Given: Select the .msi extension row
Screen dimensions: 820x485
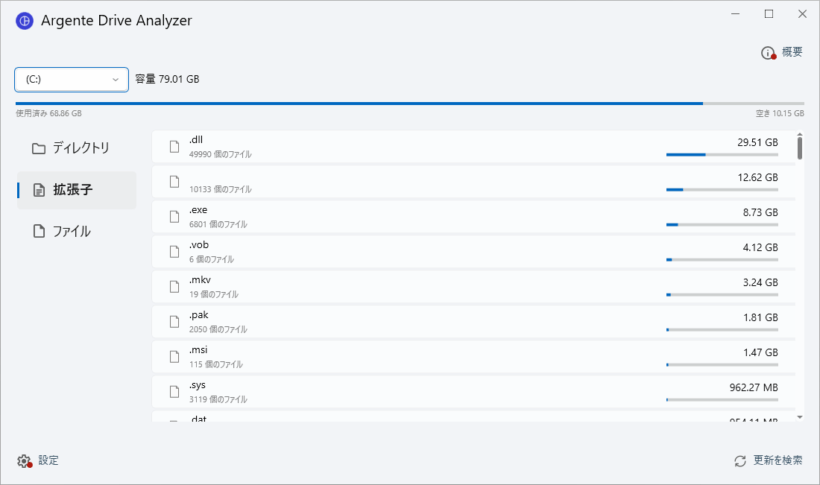Looking at the screenshot, I should click(474, 357).
